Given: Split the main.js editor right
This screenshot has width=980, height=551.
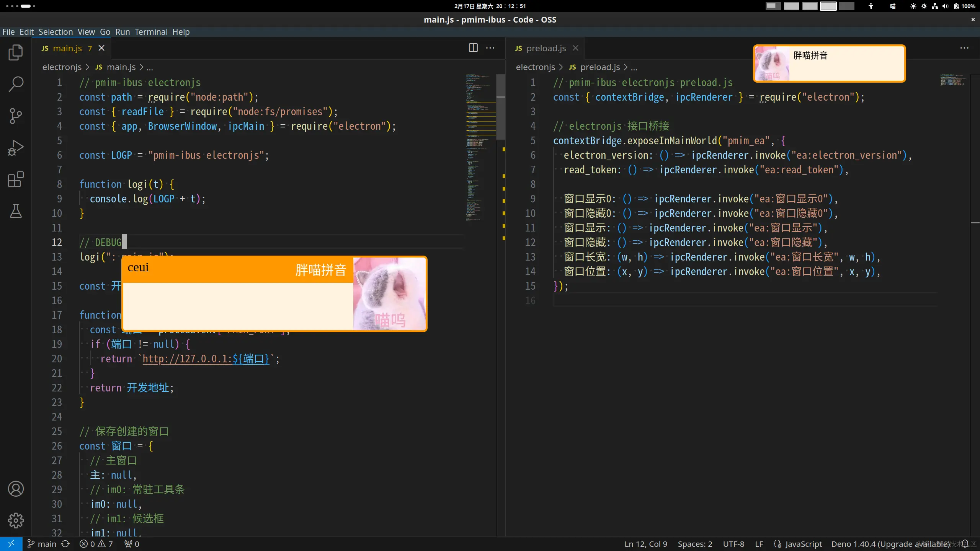Looking at the screenshot, I should pyautogui.click(x=473, y=48).
